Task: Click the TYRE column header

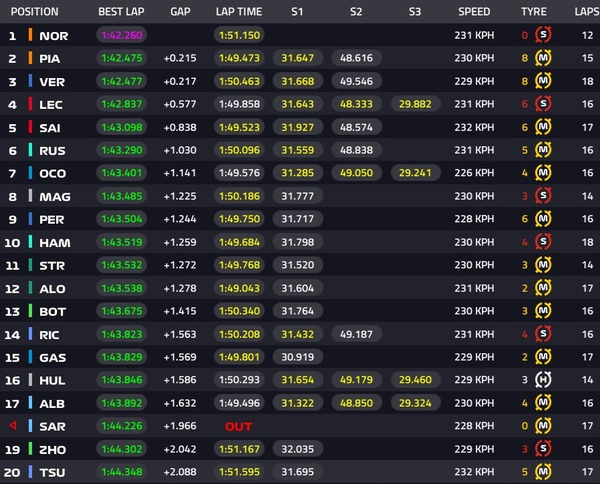Action: pos(534,11)
